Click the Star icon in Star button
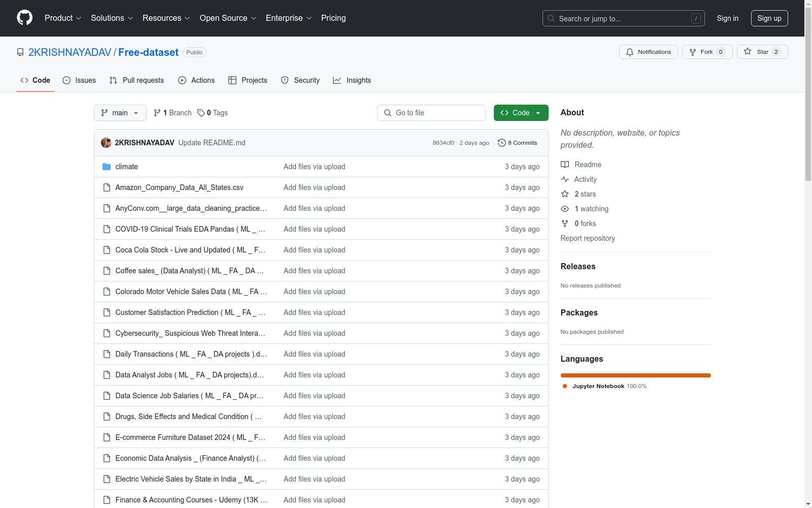 point(748,52)
